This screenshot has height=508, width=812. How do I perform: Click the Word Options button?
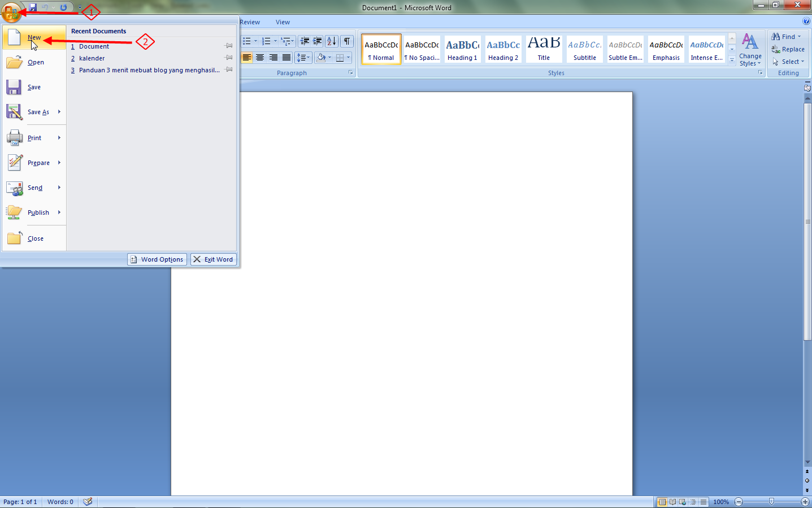click(157, 259)
